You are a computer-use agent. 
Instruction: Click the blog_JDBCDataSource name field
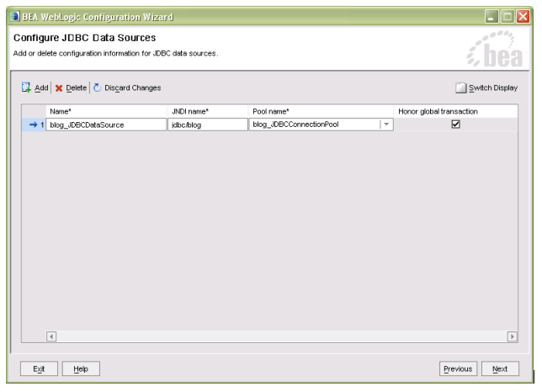pos(107,124)
